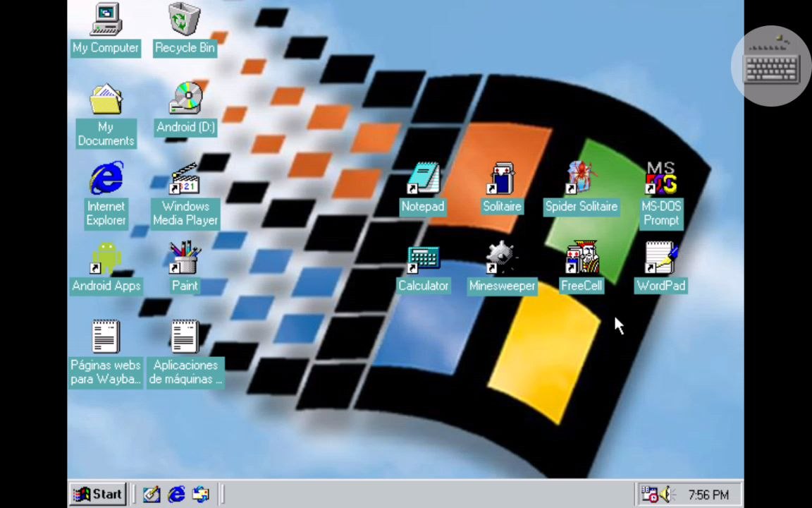The height and width of the screenshot is (508, 812).
Task: Open the Start menu
Action: (x=99, y=495)
